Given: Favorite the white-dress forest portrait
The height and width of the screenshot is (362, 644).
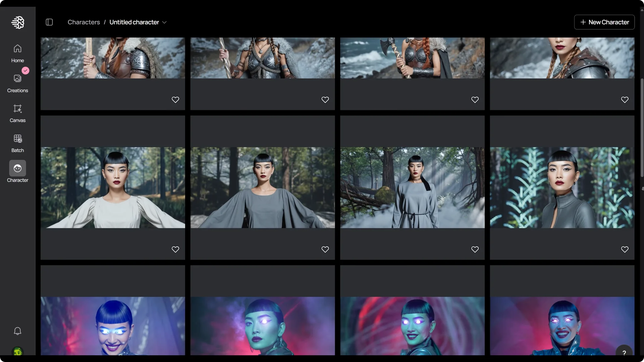Looking at the screenshot, I should click(x=175, y=249).
